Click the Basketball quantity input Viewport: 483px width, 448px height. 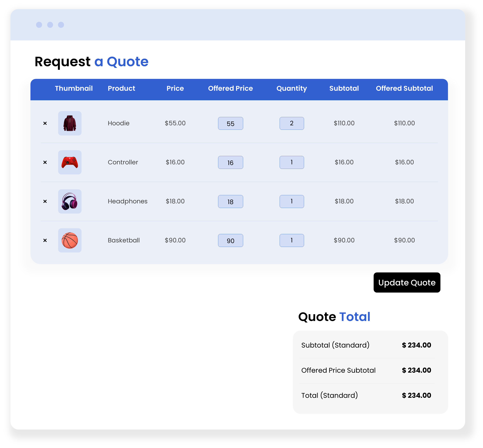(291, 241)
